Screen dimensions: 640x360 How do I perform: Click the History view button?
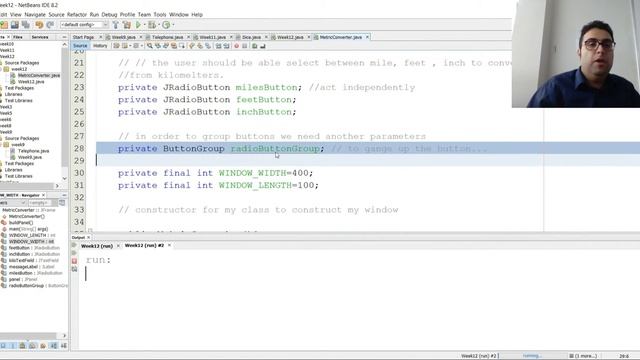[x=100, y=46]
